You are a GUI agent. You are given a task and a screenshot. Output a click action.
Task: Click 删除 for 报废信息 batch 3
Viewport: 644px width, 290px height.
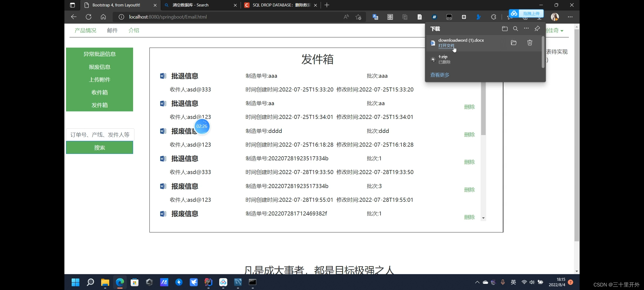coord(470,190)
